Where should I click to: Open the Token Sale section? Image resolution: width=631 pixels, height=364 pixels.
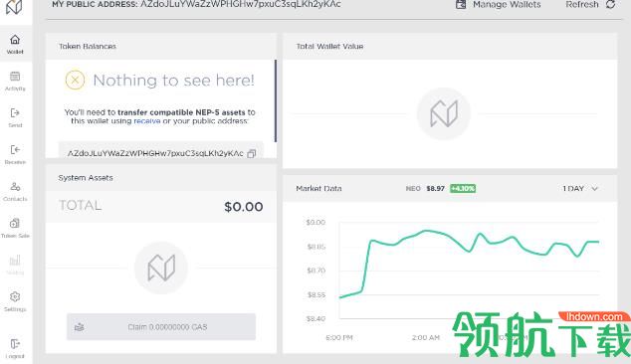[x=15, y=228]
